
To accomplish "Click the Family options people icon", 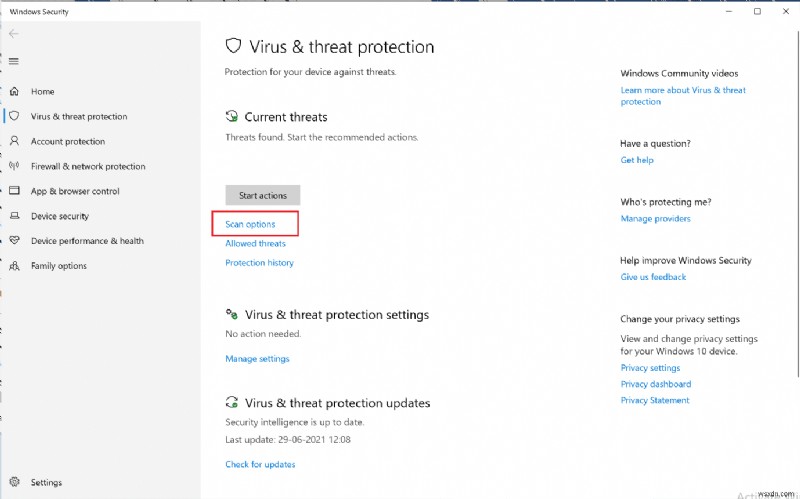I will pyautogui.click(x=14, y=266).
